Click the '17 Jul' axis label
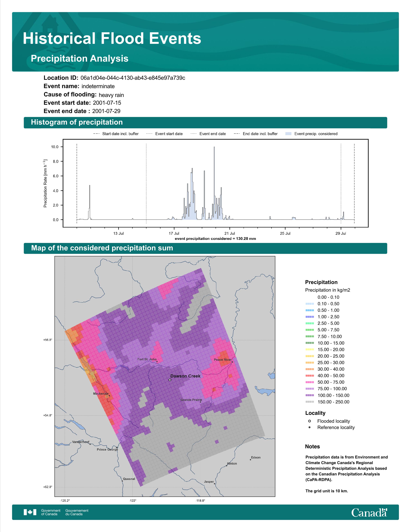Screen dimensions: 411x532 [x=174, y=233]
